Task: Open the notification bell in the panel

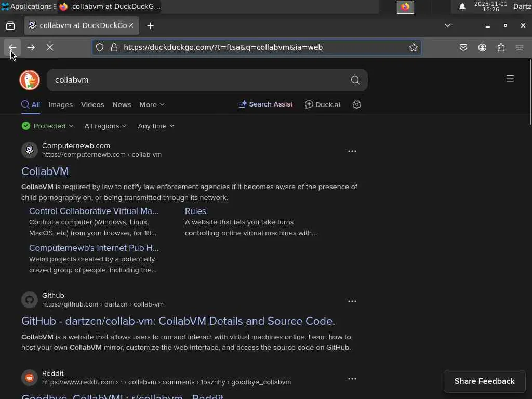Action: [462, 7]
